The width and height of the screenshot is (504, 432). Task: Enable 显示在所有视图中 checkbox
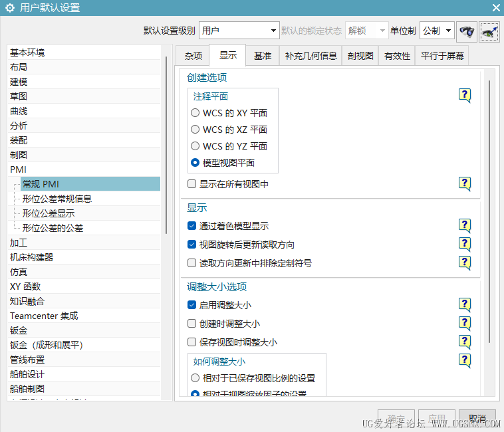point(192,183)
